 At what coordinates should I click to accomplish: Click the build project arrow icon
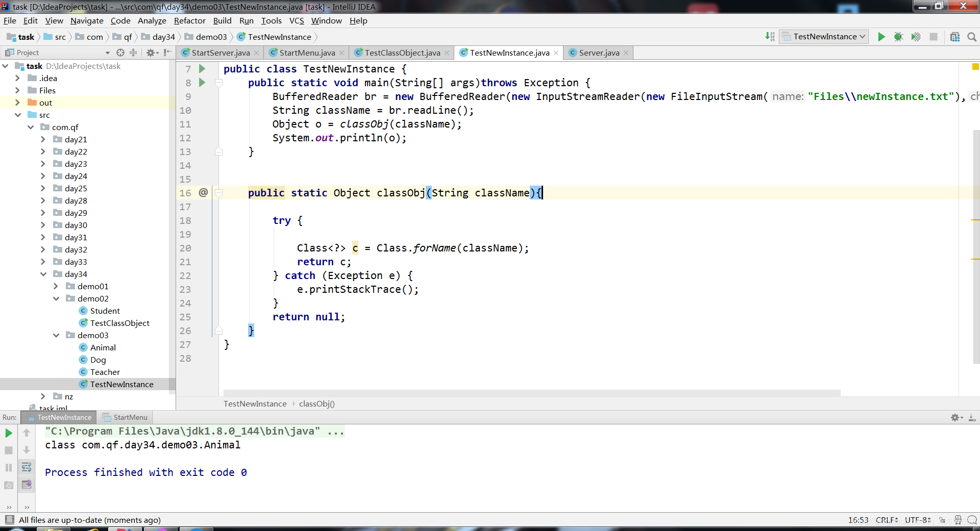click(x=770, y=37)
